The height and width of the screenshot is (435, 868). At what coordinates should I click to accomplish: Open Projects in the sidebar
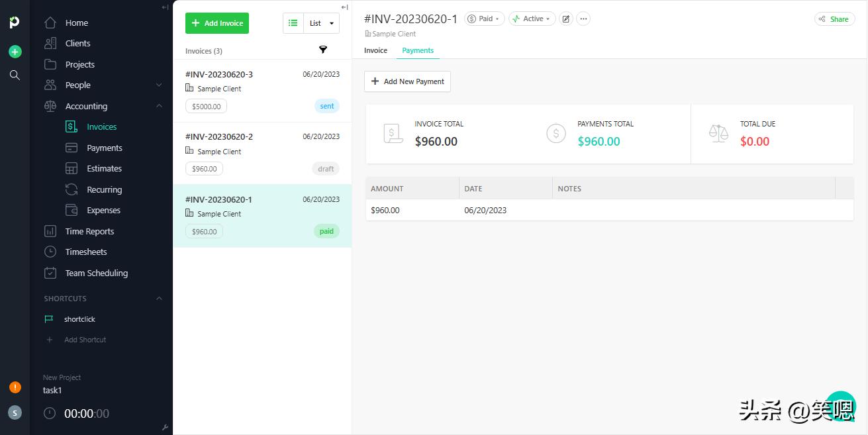coord(79,64)
